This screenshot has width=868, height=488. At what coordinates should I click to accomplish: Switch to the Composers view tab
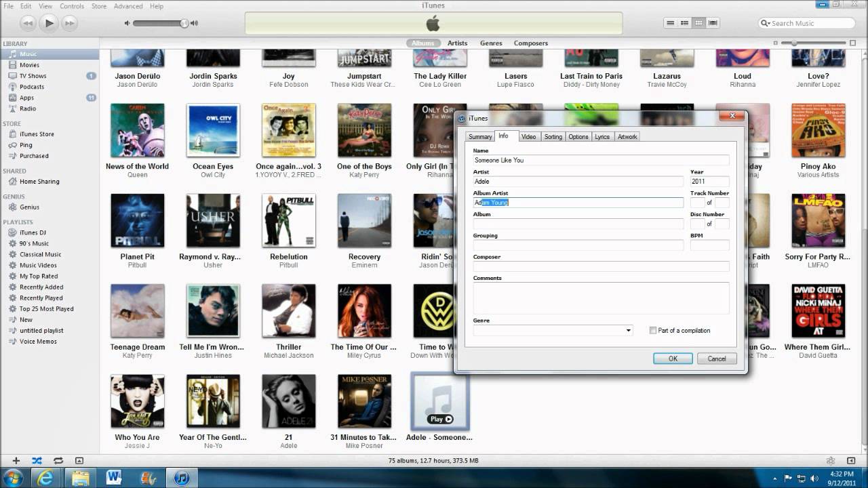coord(531,43)
